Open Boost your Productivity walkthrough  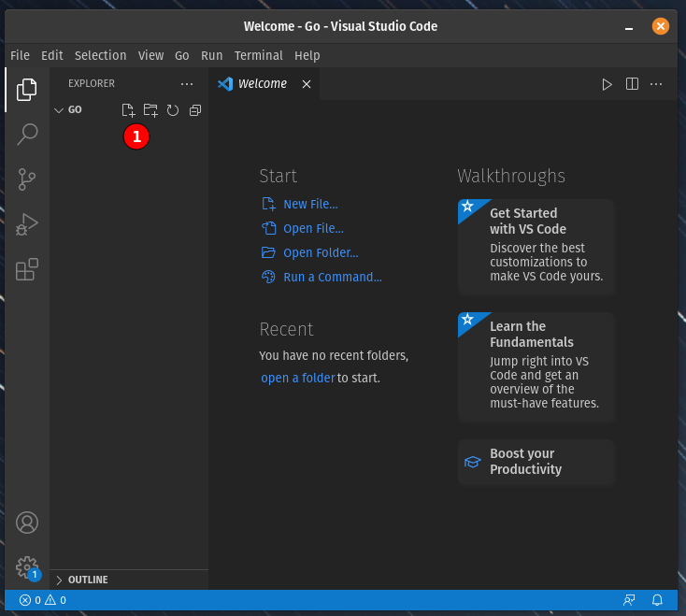click(x=536, y=462)
